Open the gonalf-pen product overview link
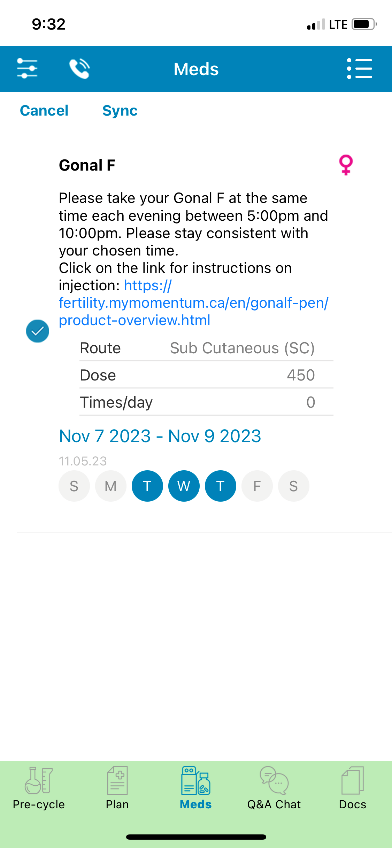 point(194,303)
